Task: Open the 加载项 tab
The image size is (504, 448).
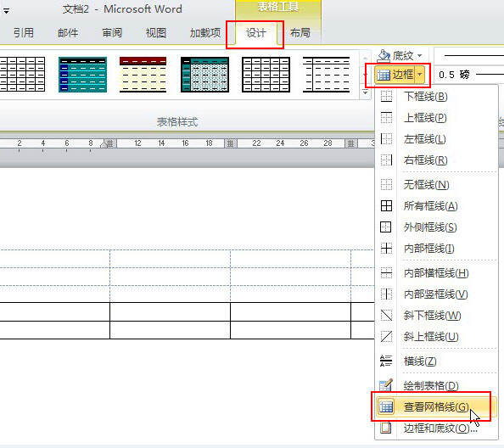Action: pos(205,33)
